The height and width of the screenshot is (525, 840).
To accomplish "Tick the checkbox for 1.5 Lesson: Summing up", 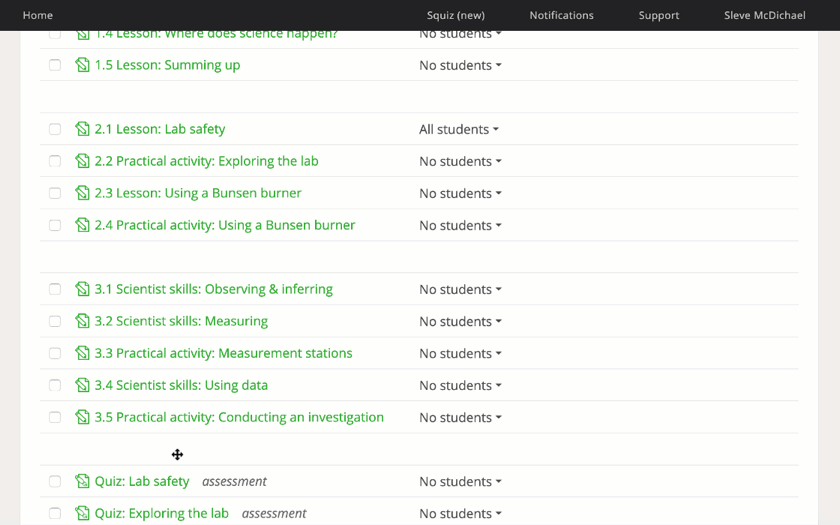I will click(55, 65).
